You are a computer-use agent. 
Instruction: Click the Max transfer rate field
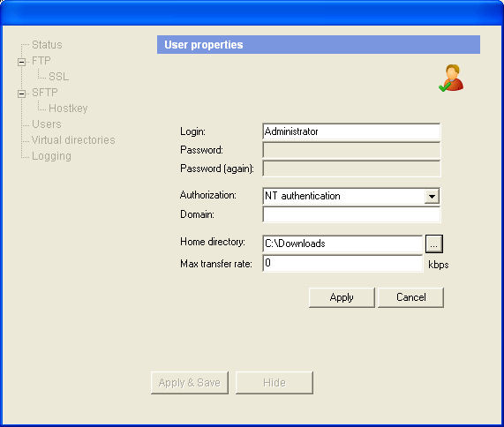click(x=342, y=264)
